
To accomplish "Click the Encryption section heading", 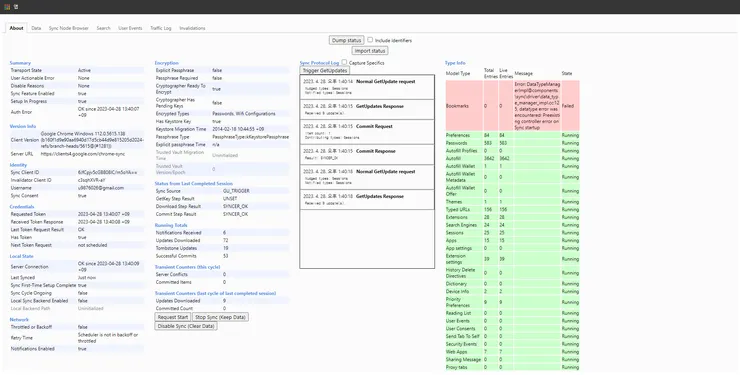I will [x=167, y=63].
